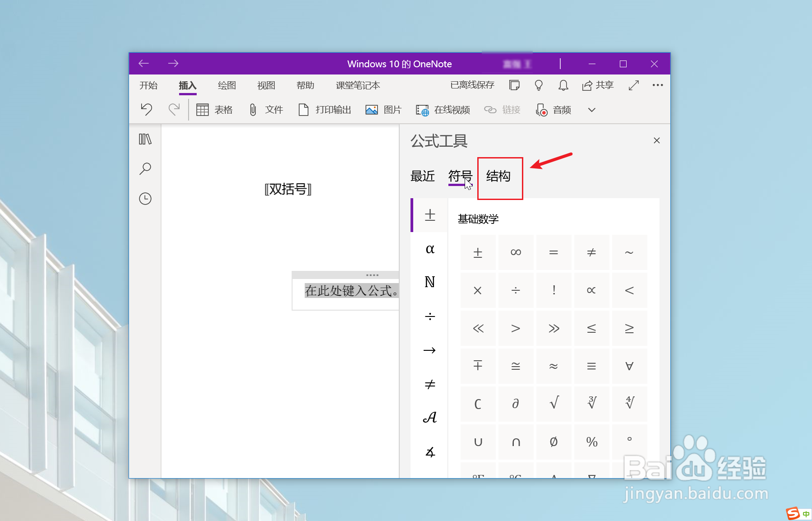Click the 共享 share button
Viewport: 812px width, 521px height.
598,85
